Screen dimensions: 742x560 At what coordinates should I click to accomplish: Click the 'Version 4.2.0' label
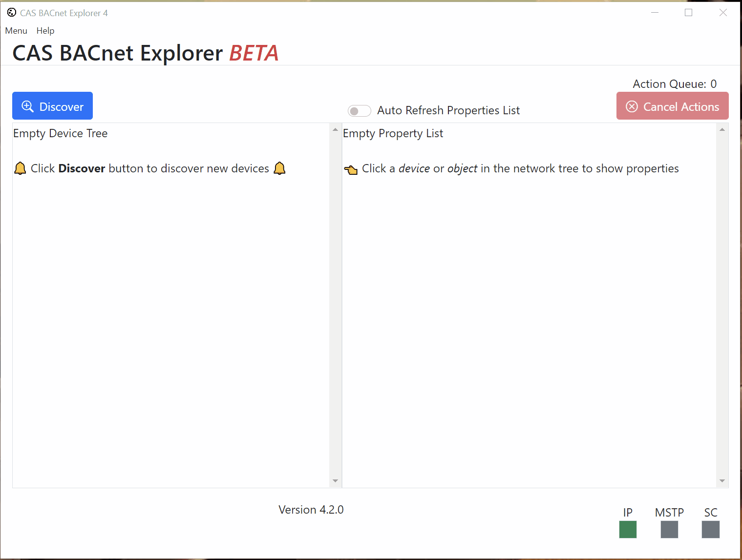point(311,510)
